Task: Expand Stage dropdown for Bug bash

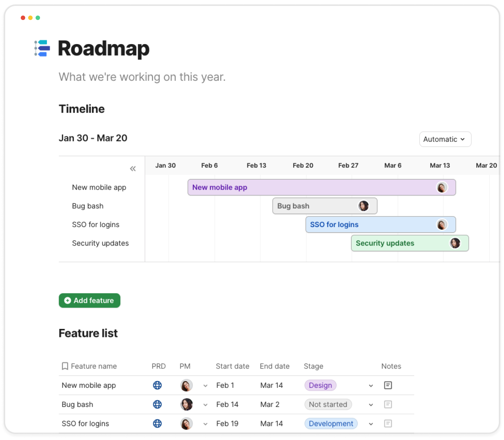Action: click(x=371, y=405)
